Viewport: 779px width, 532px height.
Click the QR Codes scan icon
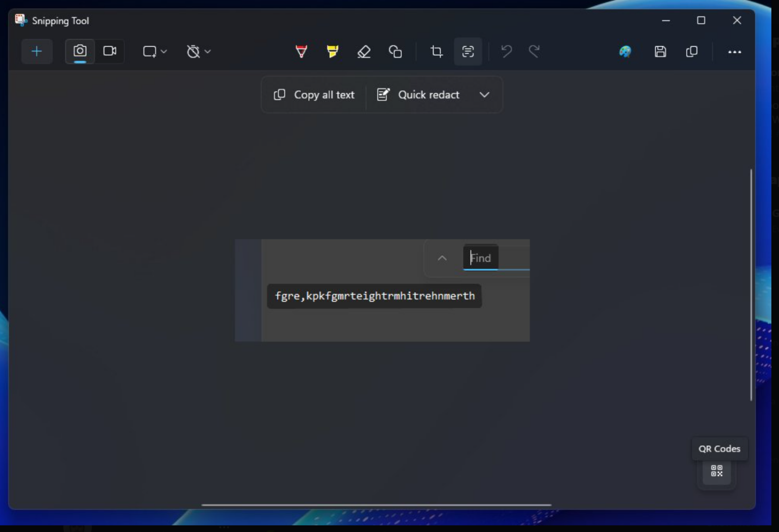coord(716,472)
